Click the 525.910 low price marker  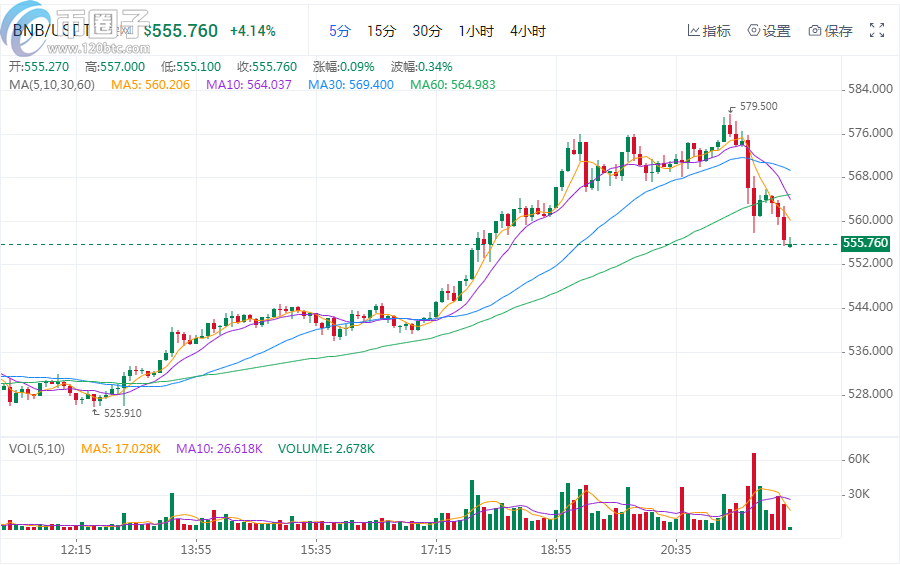coord(122,413)
